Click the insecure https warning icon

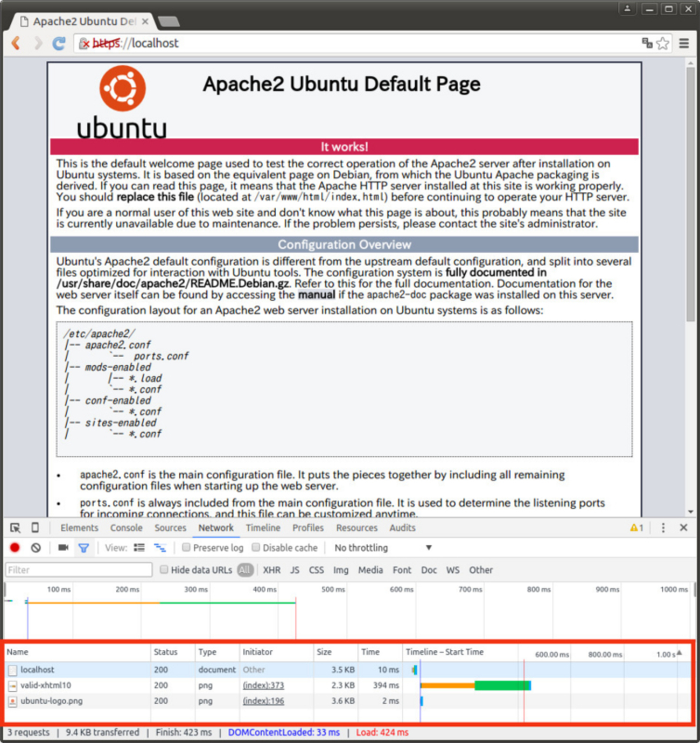pyautogui.click(x=84, y=44)
